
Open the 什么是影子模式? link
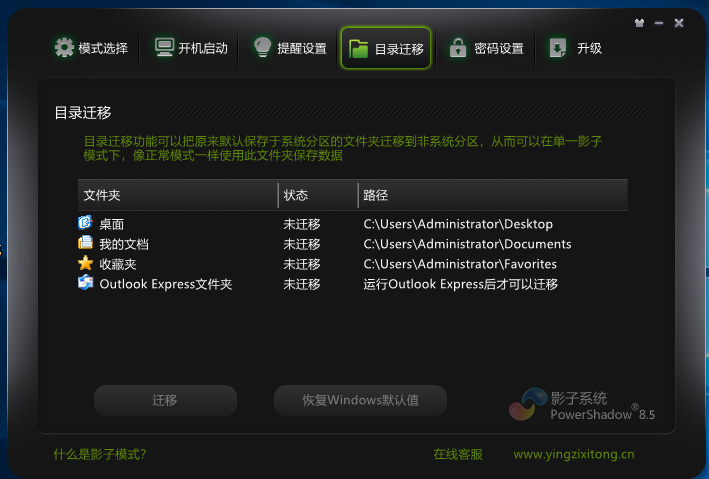(100, 454)
